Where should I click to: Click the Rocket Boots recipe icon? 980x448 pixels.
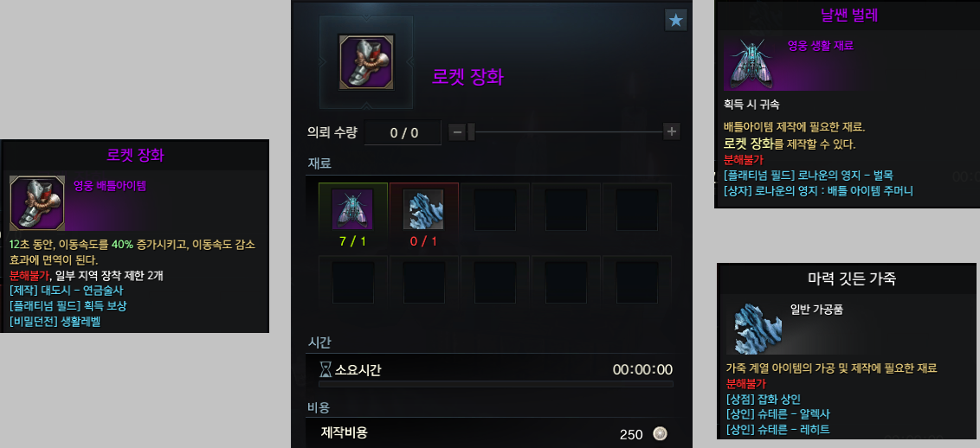(x=366, y=62)
